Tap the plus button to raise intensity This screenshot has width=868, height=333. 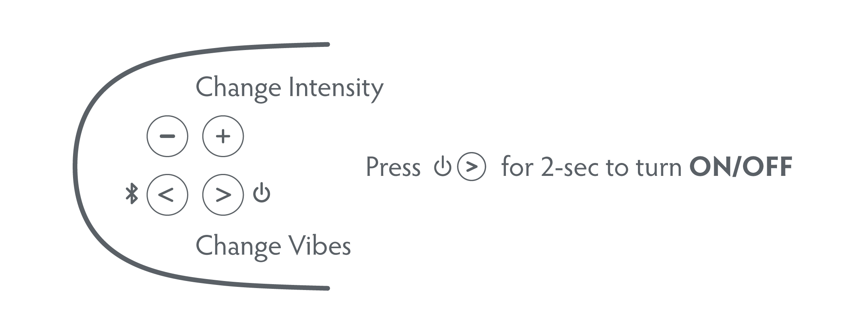tap(223, 136)
